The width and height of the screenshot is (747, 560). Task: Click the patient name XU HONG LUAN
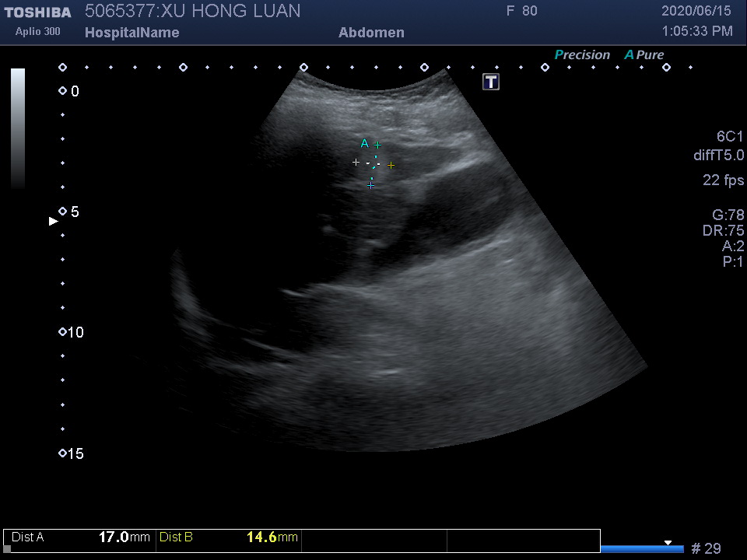click(x=230, y=11)
